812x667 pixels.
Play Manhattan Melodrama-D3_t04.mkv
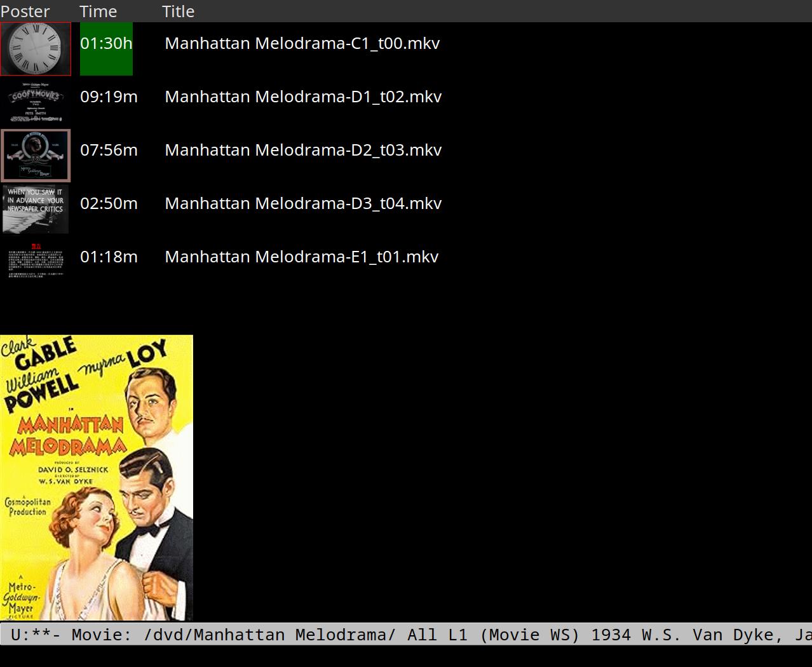pyautogui.click(x=303, y=203)
